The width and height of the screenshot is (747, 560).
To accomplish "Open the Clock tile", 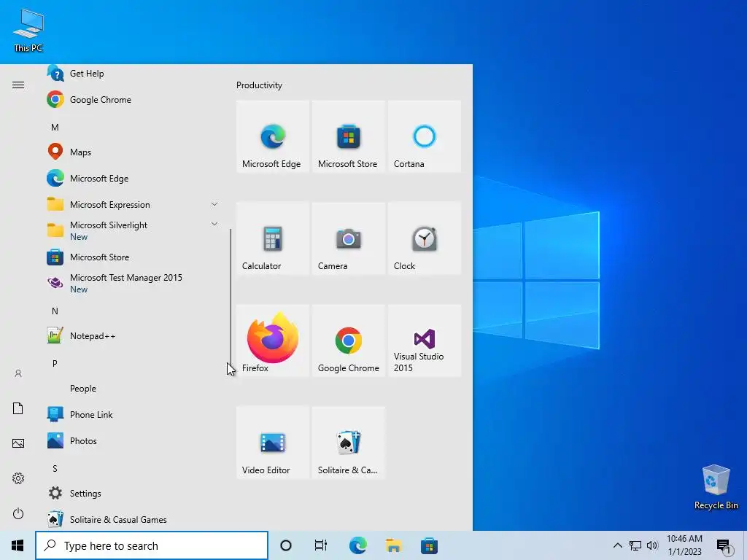I will (x=424, y=238).
